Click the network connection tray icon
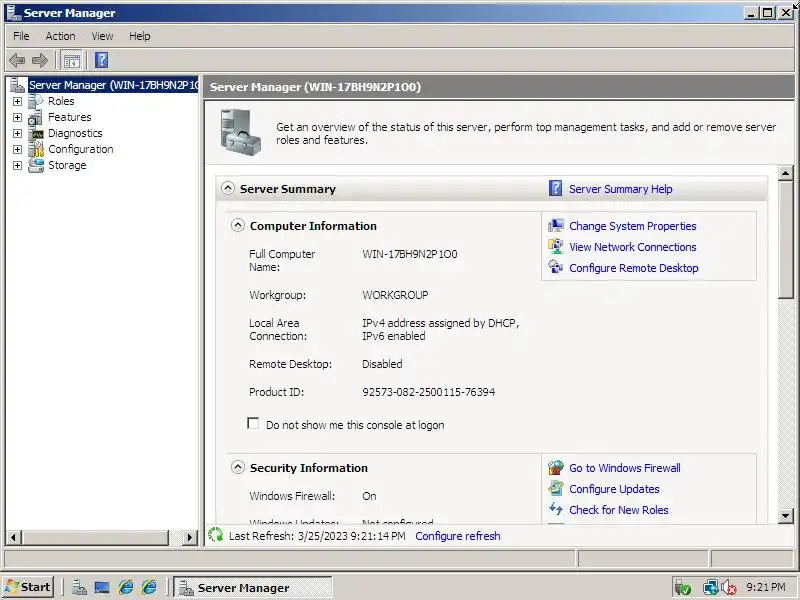The height and width of the screenshot is (600, 800). click(711, 588)
